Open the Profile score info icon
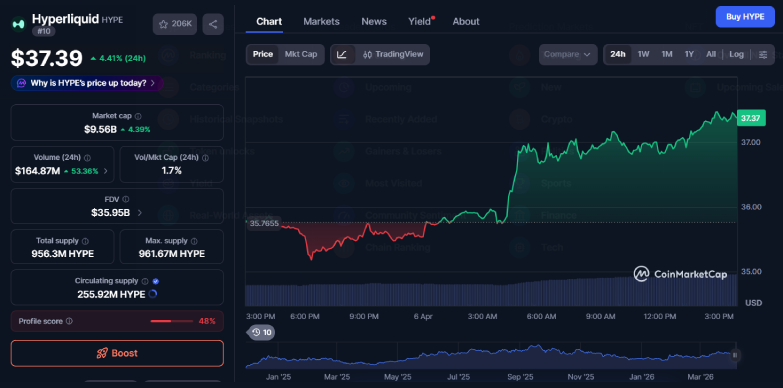783x388 pixels. [69, 321]
